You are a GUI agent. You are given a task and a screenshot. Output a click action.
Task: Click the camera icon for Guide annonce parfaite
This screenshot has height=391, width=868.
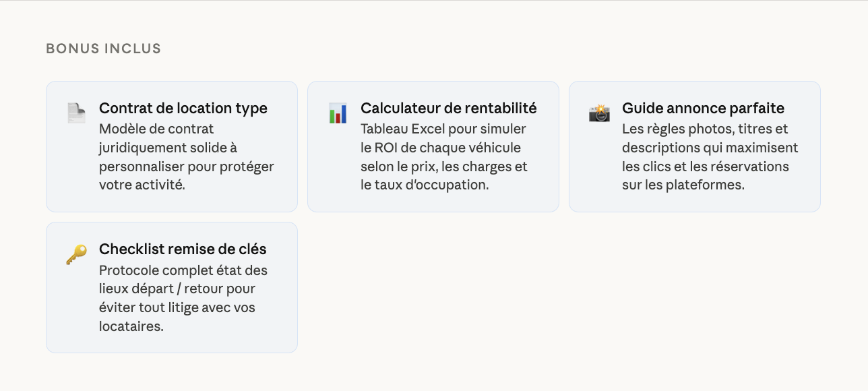[x=599, y=113]
